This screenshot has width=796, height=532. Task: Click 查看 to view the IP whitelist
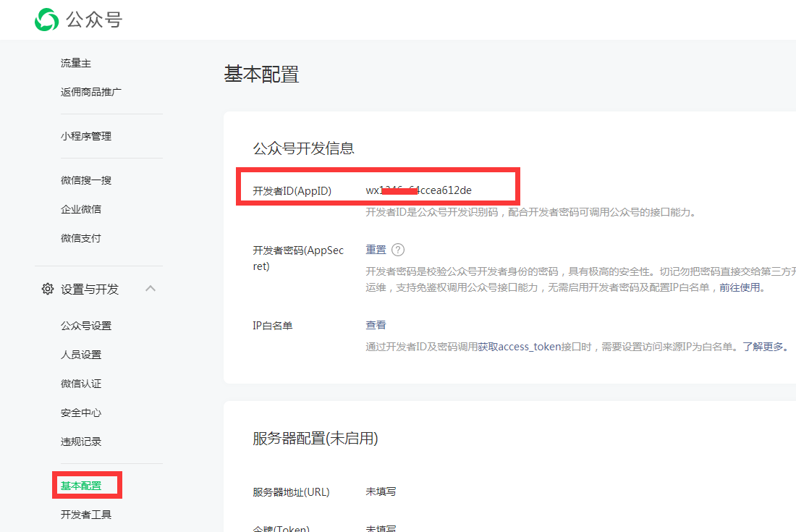[375, 325]
